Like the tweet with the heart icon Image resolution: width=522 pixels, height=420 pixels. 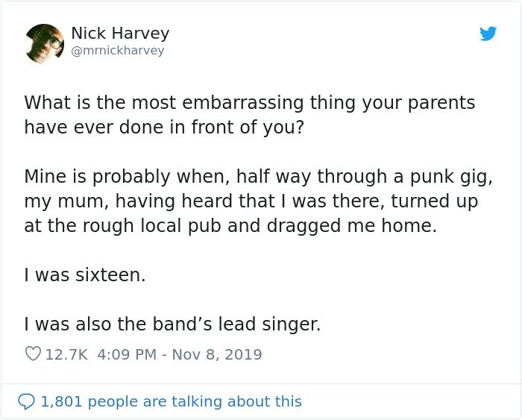pyautogui.click(x=33, y=354)
